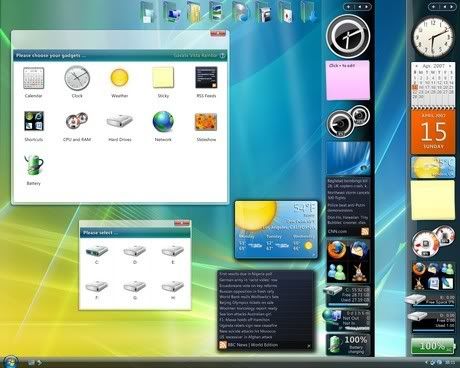The width and height of the screenshot is (460, 368).
Task: Launch Thunderbird from dark sidebar shortcuts
Action: [x=358, y=250]
